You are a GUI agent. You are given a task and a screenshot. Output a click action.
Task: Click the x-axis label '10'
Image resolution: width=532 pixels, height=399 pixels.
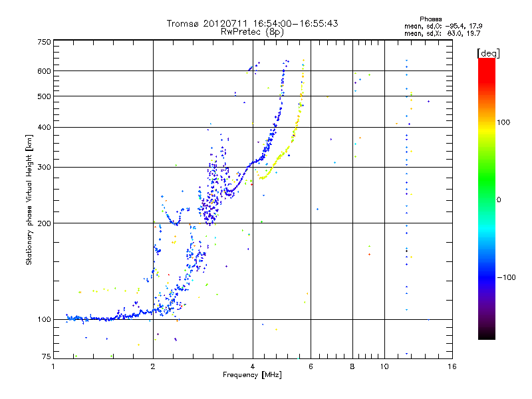[384, 366]
